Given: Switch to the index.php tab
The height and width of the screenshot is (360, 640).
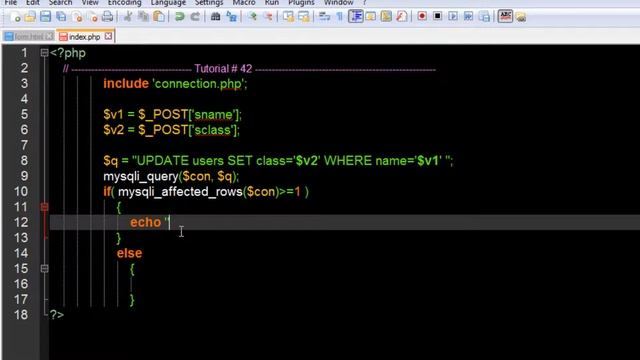Looking at the screenshot, I should tap(84, 37).
